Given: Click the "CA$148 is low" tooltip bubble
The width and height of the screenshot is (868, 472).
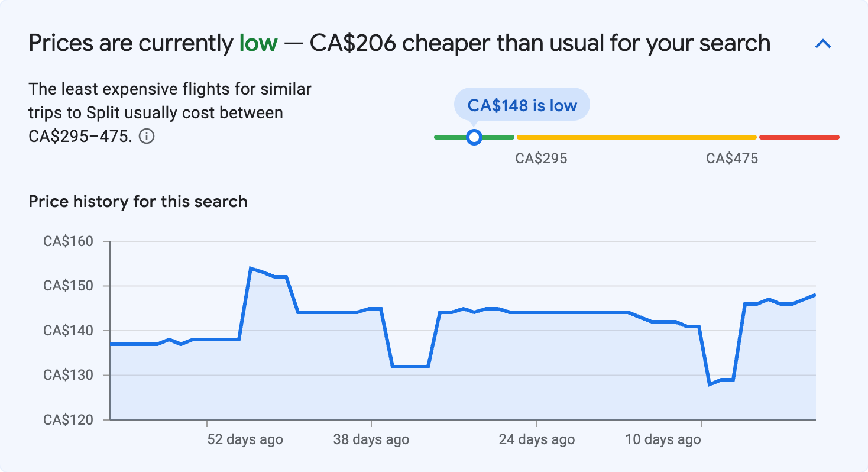Looking at the screenshot, I should coord(522,105).
